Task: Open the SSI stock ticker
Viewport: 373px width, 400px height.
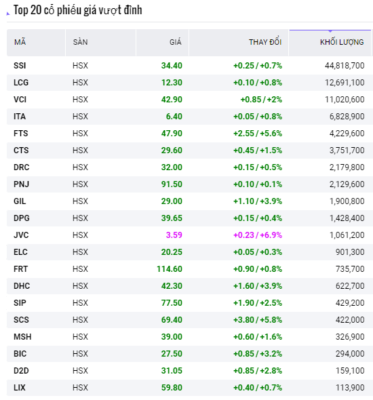Action: coord(20,66)
